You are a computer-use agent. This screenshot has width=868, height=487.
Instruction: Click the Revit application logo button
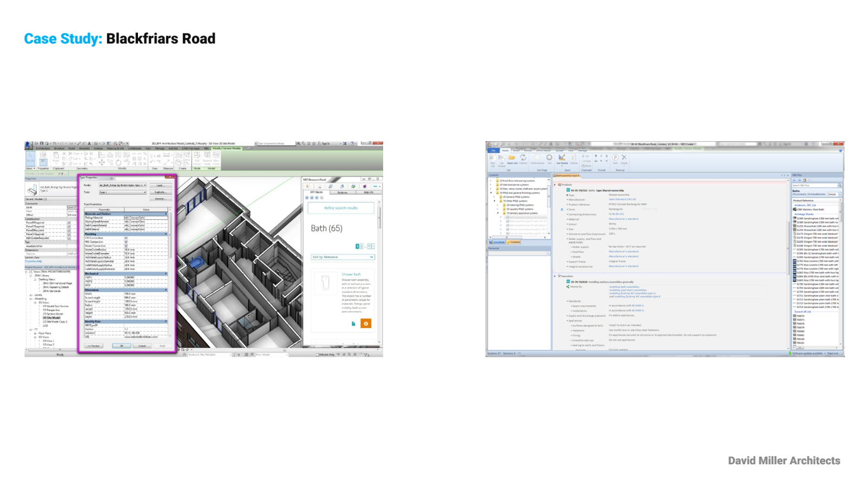point(29,144)
